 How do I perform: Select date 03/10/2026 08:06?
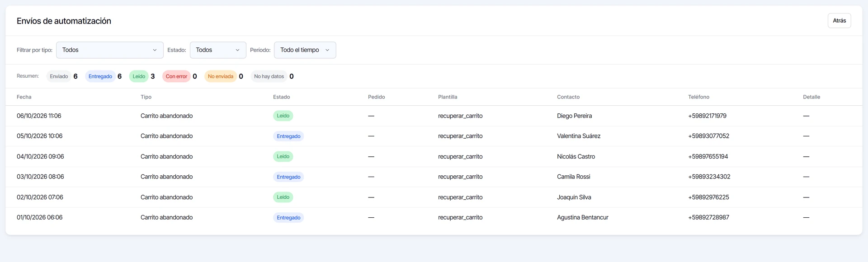coord(40,177)
